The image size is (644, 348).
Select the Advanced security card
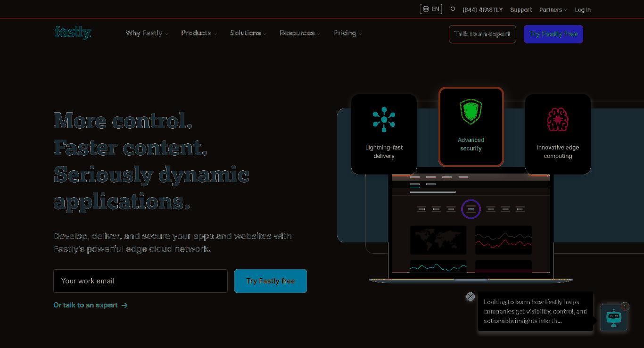point(471,127)
